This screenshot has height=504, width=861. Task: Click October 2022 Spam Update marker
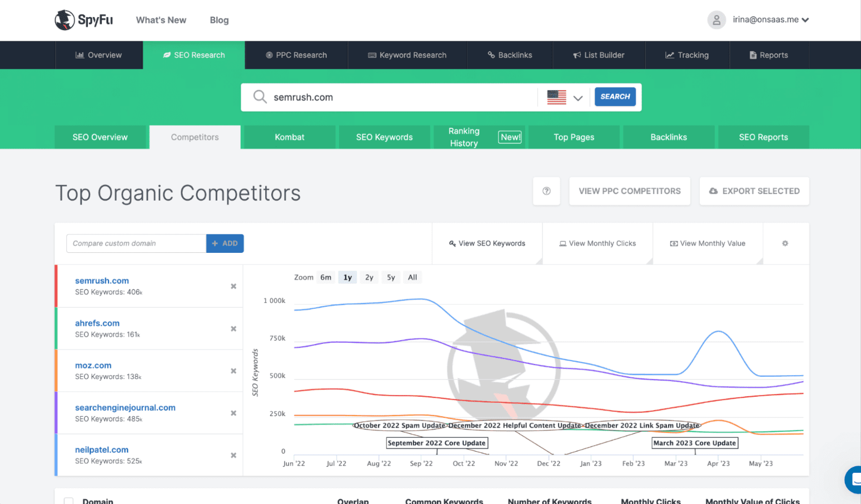tap(400, 425)
